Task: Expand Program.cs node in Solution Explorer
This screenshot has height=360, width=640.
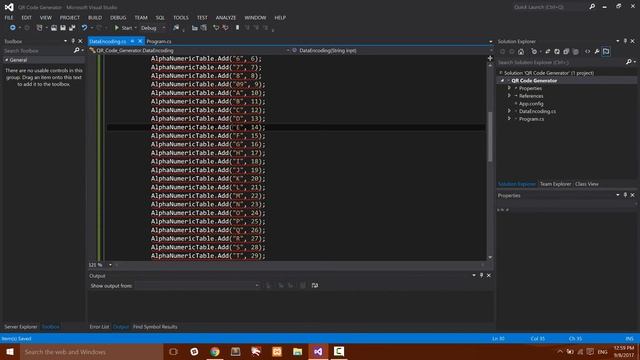Action: pos(509,119)
